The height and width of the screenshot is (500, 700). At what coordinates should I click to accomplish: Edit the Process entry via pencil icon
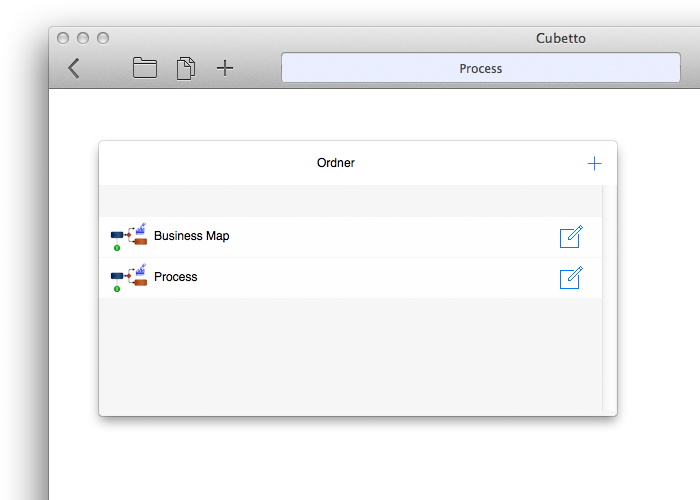click(571, 278)
